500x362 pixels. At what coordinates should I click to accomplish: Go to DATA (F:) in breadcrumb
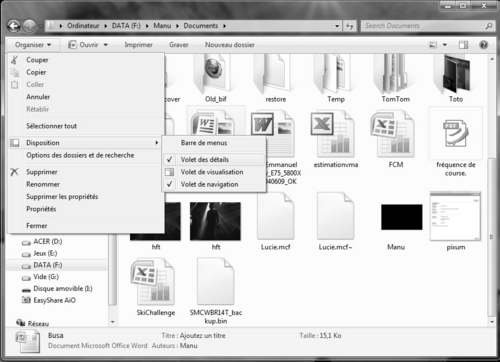[x=126, y=26]
